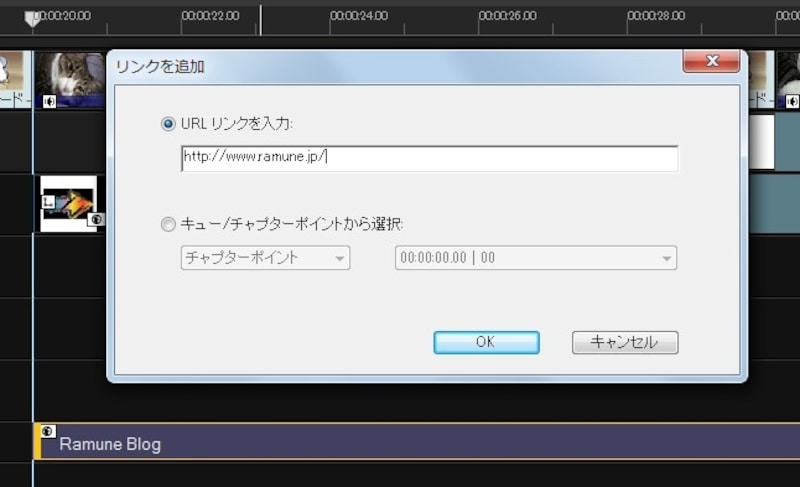This screenshot has width=800, height=487.
Task: Close the リンクを追加 dialog with the X
Action: coord(711,62)
